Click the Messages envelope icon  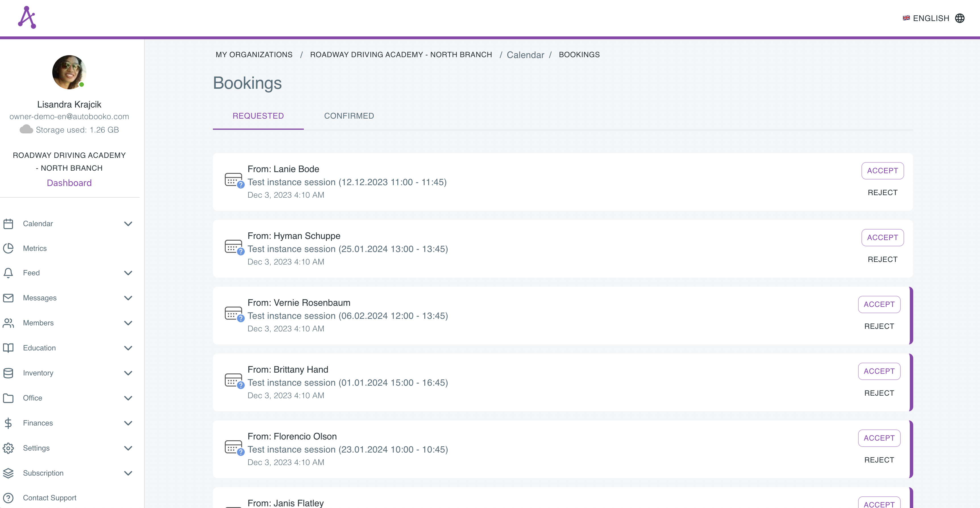tap(8, 298)
